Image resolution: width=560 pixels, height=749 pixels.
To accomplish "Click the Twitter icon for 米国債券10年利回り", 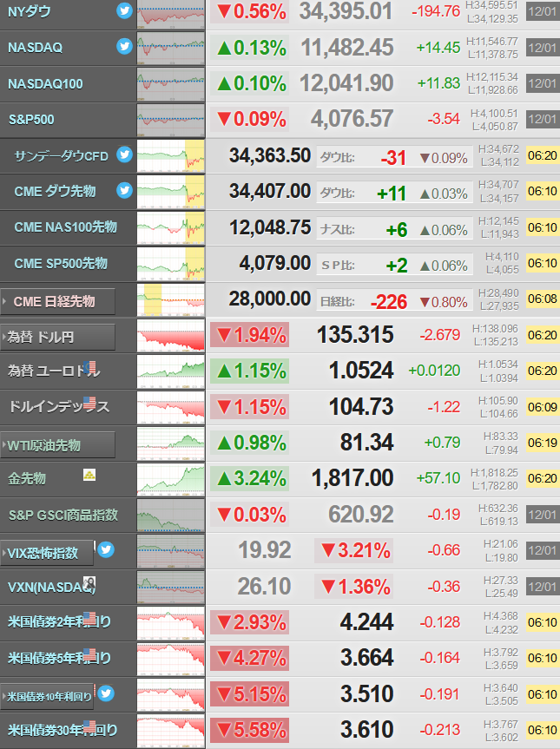I will click(106, 693).
